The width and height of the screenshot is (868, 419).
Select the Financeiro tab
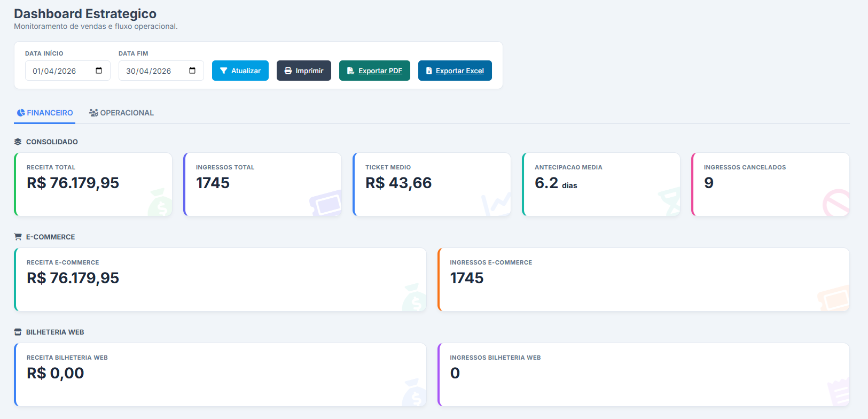pyautogui.click(x=45, y=113)
